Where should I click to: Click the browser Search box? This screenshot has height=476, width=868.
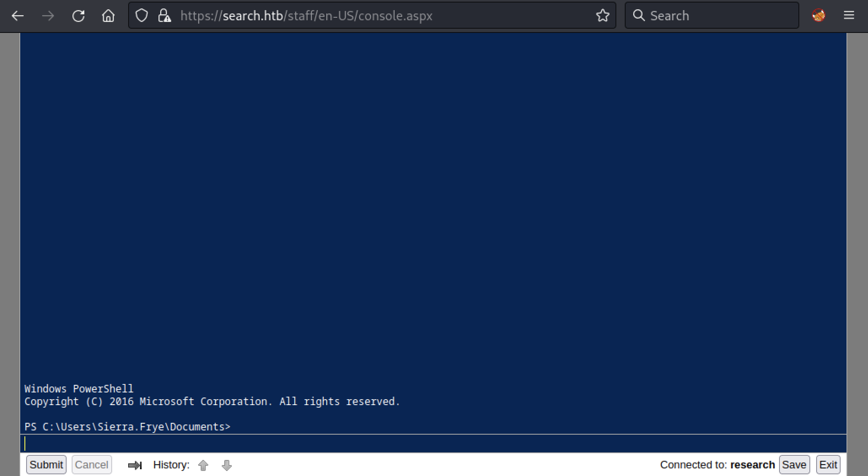tap(717, 16)
